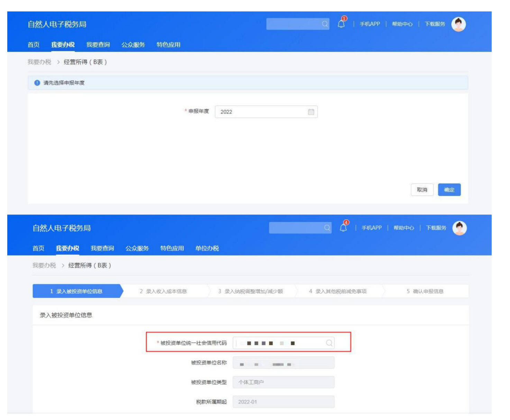Click 税款所属期起 field showing 2022-01

click(283, 402)
